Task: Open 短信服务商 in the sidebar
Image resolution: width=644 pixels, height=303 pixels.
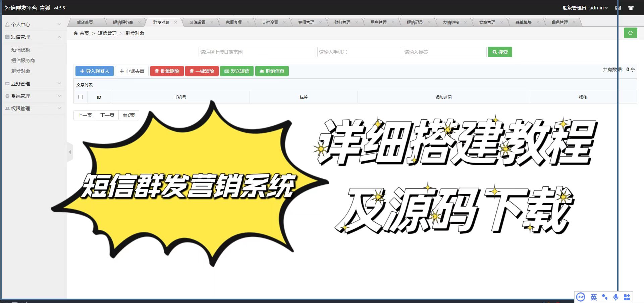Action: tap(23, 60)
